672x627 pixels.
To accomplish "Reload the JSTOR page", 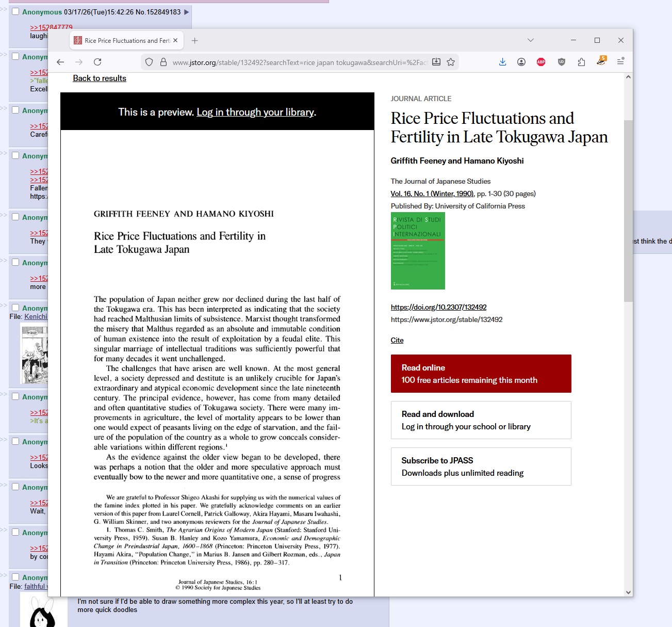I will tap(97, 62).
